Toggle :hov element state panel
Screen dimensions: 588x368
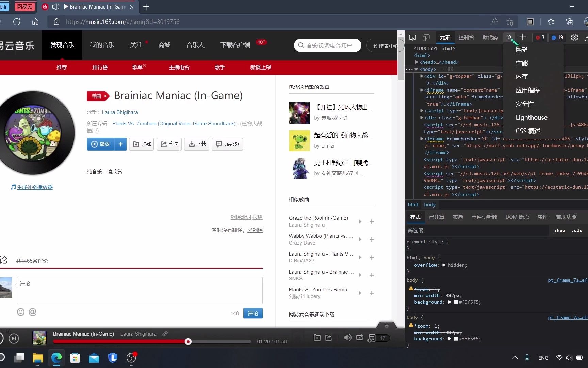coord(560,230)
